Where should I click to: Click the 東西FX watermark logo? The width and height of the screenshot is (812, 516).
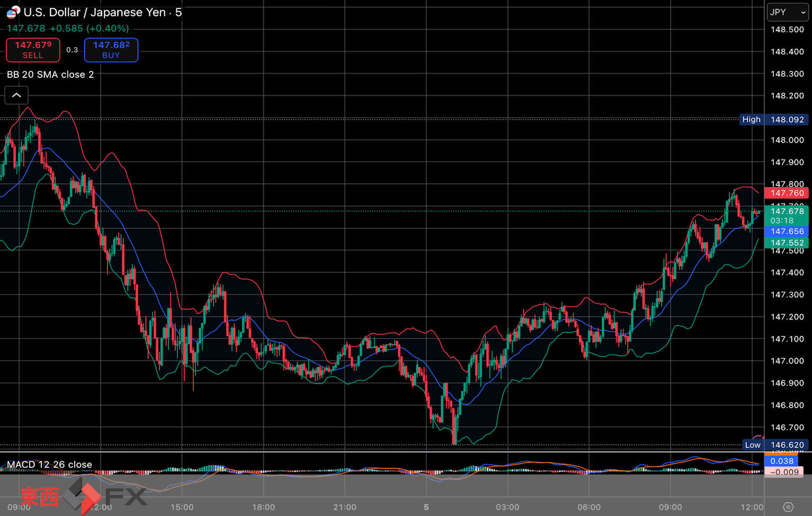coord(84,496)
